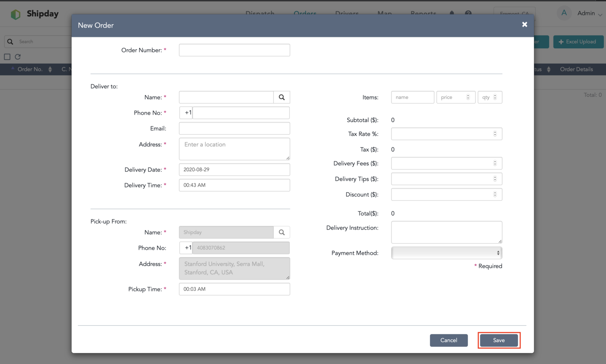Open the notifications bell

452,13
